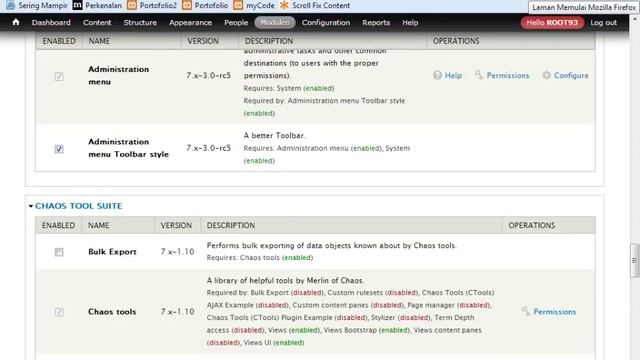Click the Operations column header in Chaos table

click(x=531, y=225)
